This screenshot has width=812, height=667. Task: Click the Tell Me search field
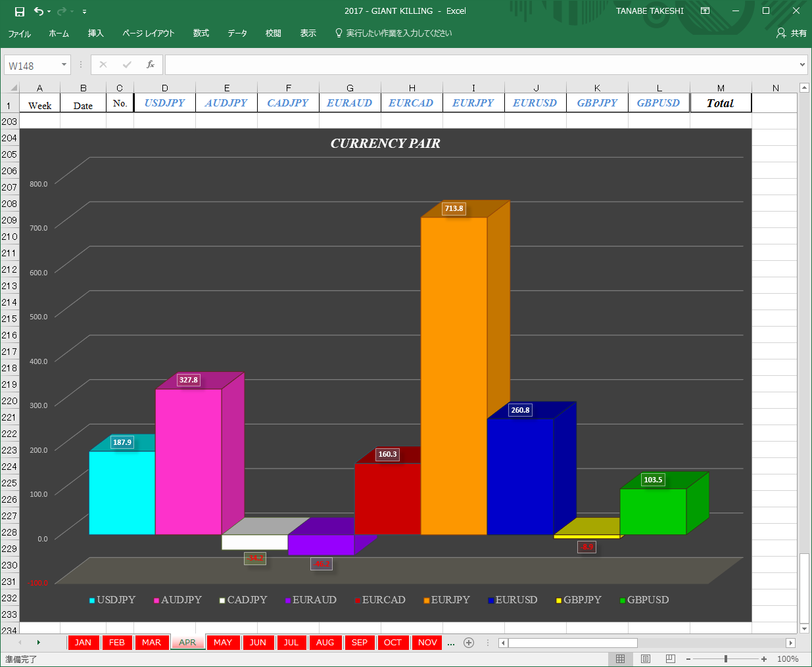pyautogui.click(x=393, y=33)
